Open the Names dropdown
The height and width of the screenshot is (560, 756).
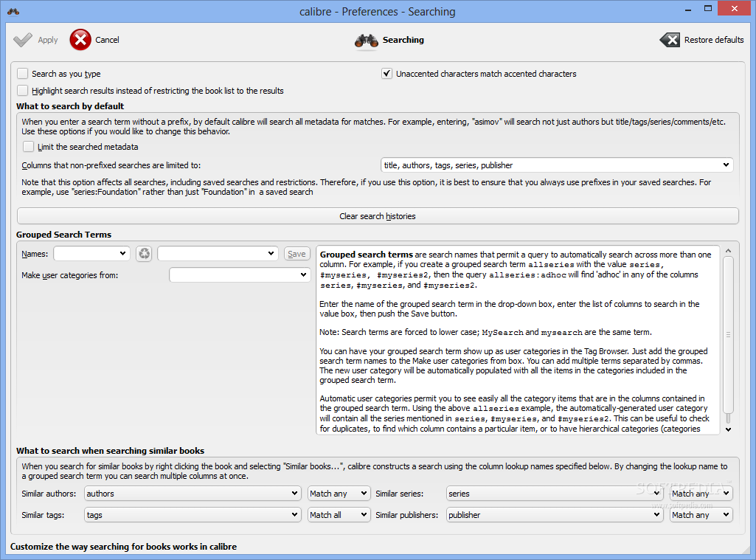coord(91,254)
